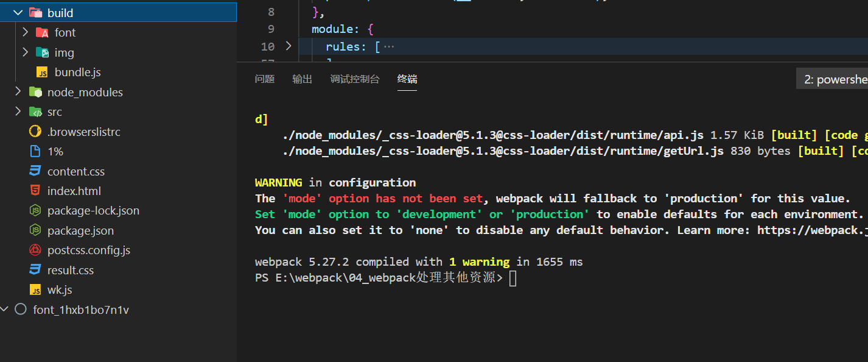The height and width of the screenshot is (362, 868).
Task: Collapse the font_1hxb1bo7n1v section chevron
Action: click(x=4, y=310)
